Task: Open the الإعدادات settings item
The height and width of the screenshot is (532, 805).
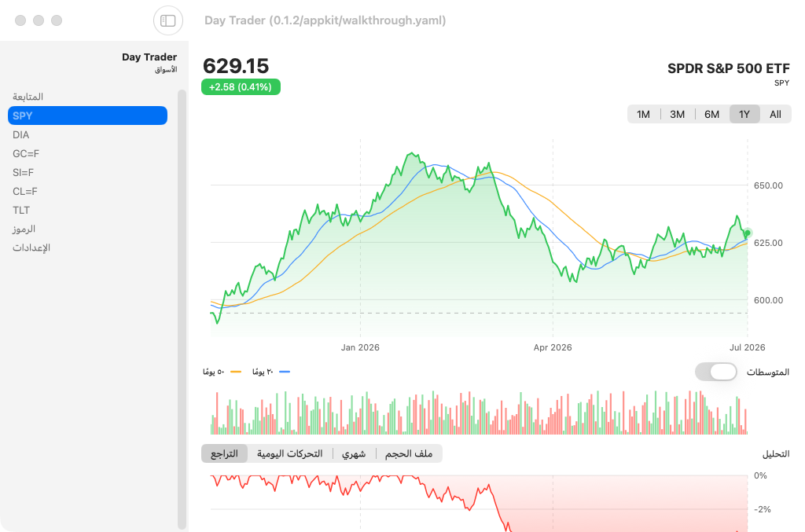Action: coord(87,248)
